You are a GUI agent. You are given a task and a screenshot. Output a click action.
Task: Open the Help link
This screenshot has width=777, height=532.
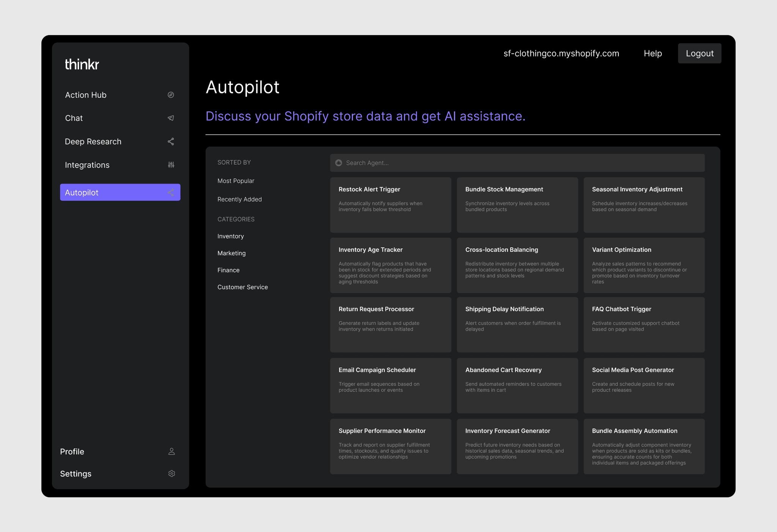click(x=653, y=53)
